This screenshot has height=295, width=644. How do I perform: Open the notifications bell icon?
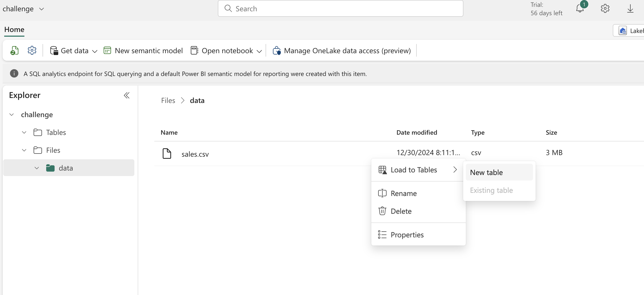click(x=580, y=9)
